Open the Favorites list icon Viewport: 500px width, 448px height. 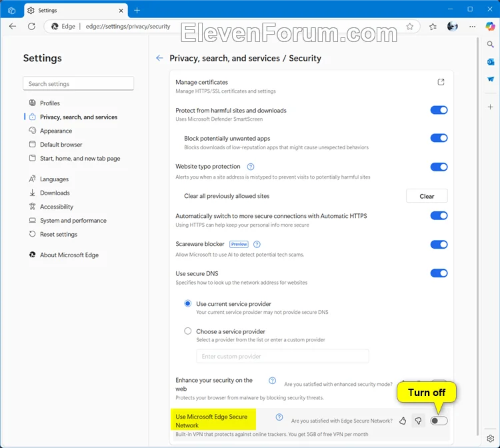point(433,27)
